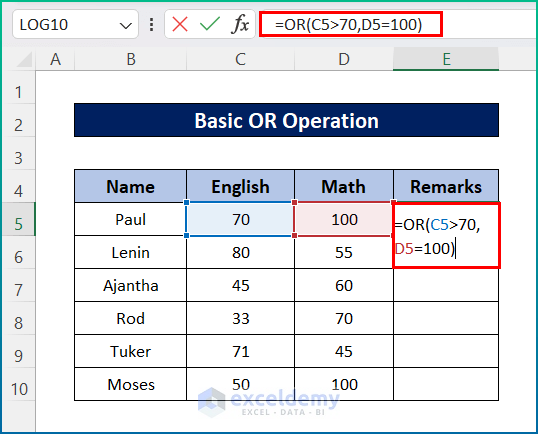Select the cell containing Lenin
The height and width of the screenshot is (434, 538).
(x=130, y=253)
